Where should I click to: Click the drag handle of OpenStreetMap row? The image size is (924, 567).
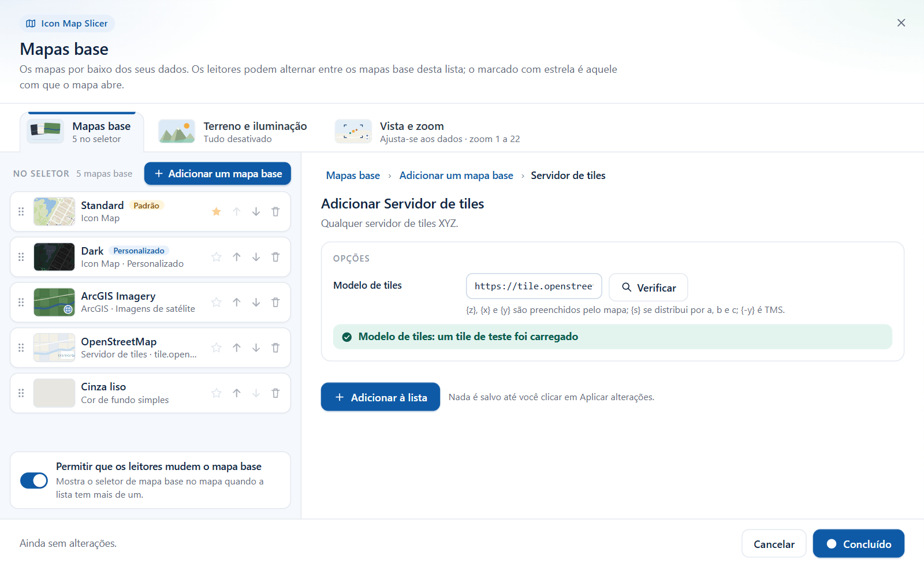click(x=21, y=348)
